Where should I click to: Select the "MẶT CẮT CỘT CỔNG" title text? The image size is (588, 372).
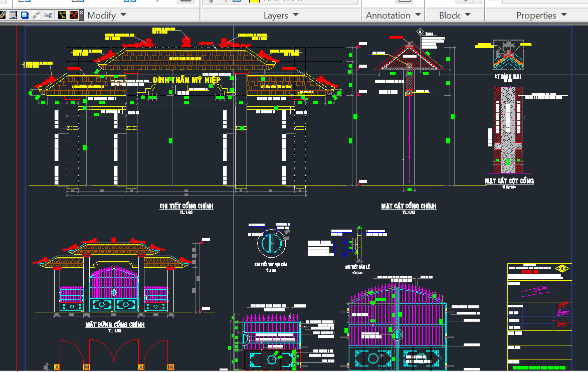click(509, 180)
